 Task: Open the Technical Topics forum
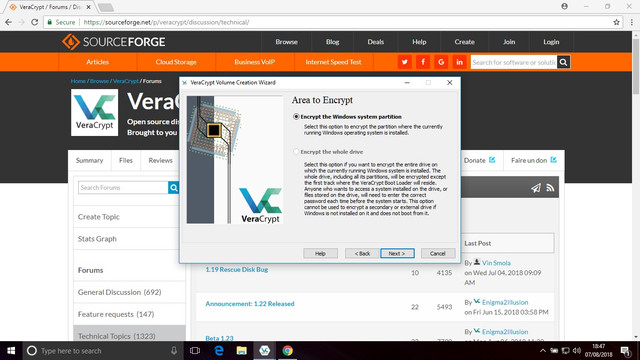[117, 336]
